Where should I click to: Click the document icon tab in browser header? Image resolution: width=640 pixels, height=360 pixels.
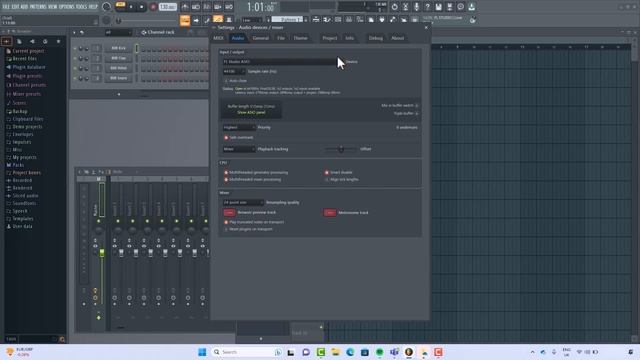coord(19,41)
